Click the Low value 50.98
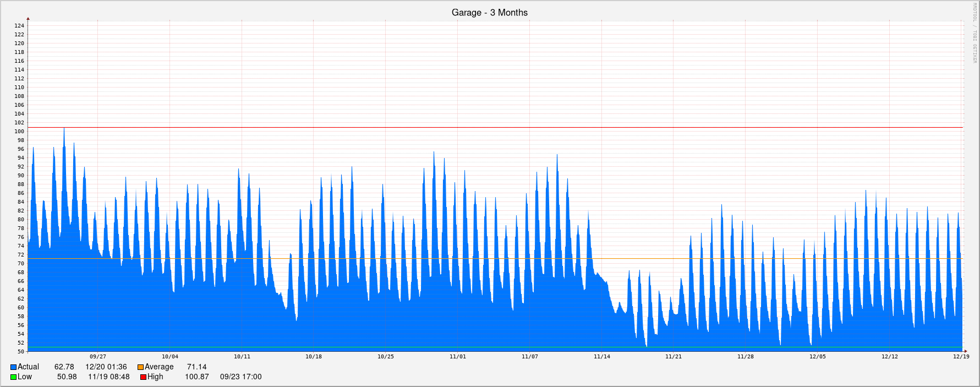Screen dimensions: 980x387 pos(67,377)
